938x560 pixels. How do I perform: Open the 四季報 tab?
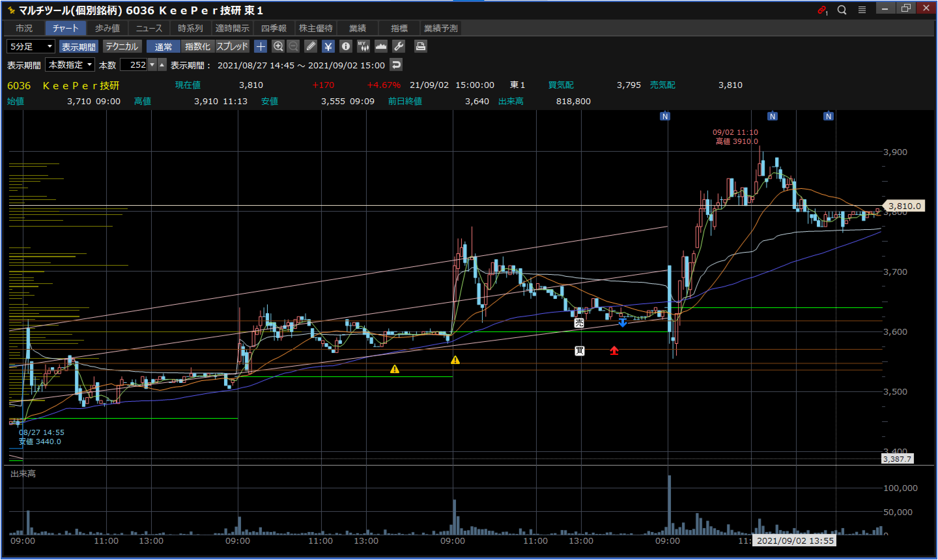[x=274, y=28]
